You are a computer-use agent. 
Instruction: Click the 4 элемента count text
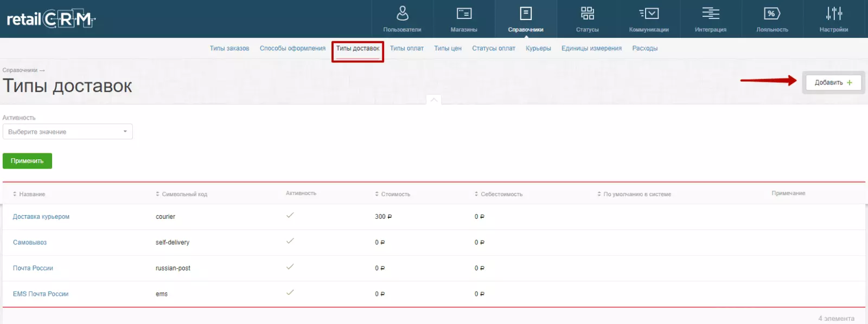click(x=836, y=319)
